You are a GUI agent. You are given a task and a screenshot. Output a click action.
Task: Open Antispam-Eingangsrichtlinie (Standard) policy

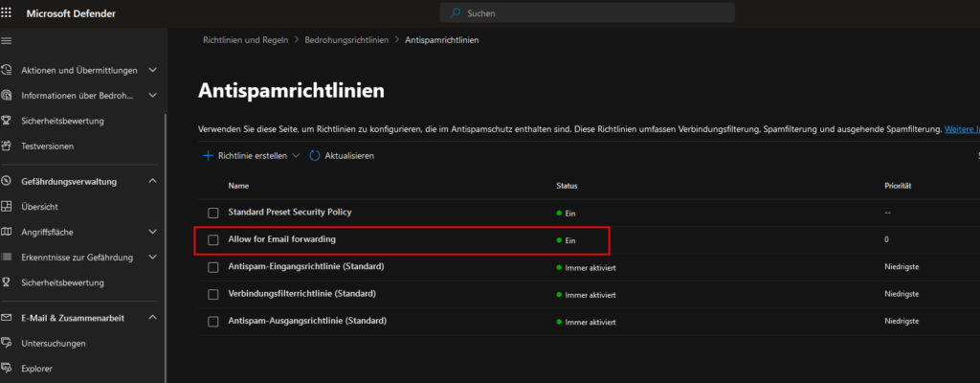pos(305,266)
